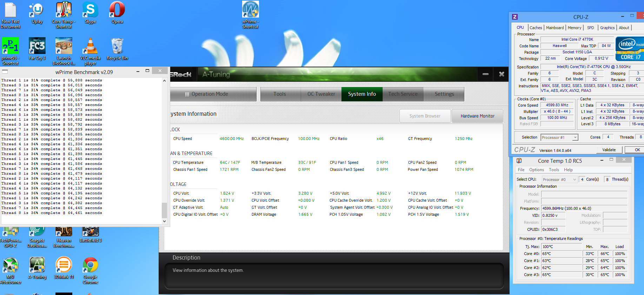This screenshot has height=295, width=644.
Task: Launch VLC media player from the desktop
Action: 90,52
